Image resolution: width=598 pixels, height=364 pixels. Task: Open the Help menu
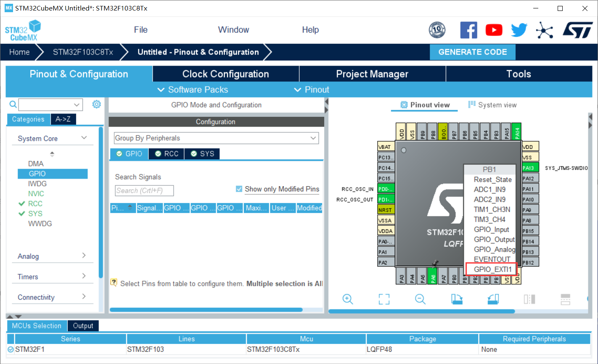click(x=310, y=30)
